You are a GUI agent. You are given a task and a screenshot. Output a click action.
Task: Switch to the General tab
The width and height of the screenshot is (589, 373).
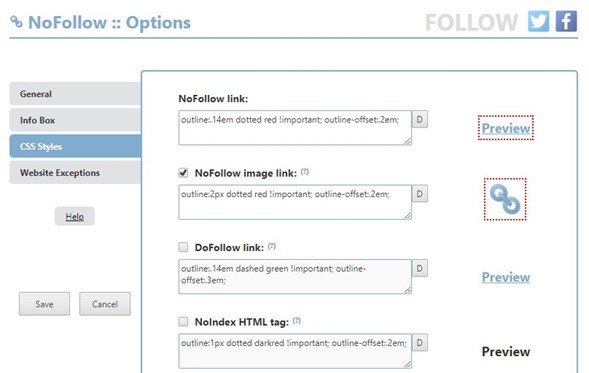pos(76,94)
